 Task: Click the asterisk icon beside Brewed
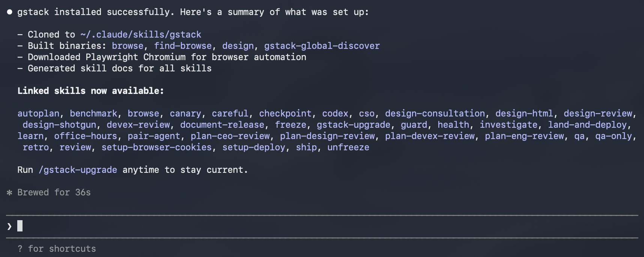coord(9,193)
